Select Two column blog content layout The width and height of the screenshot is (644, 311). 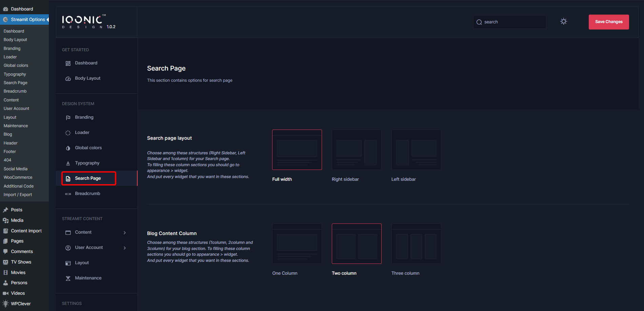357,244
